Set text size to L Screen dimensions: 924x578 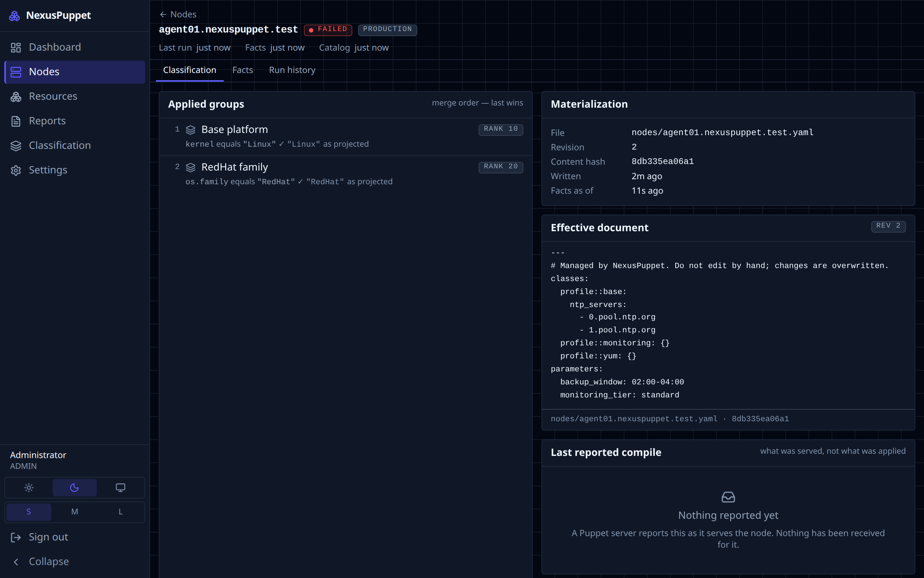tap(120, 512)
